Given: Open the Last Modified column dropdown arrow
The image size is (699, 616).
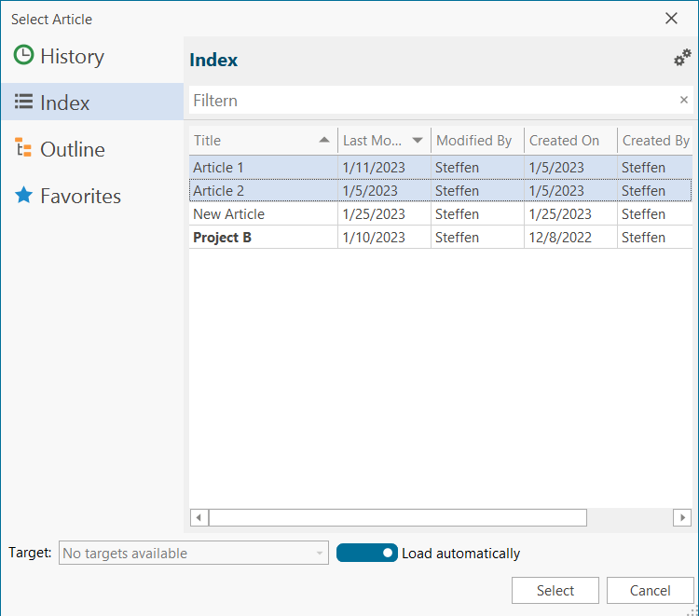Looking at the screenshot, I should tap(418, 141).
